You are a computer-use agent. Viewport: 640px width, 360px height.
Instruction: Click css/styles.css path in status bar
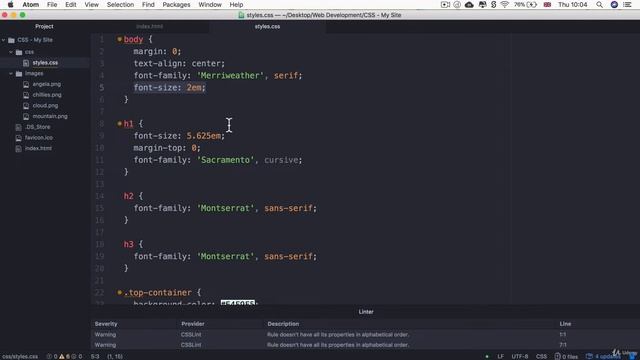point(20,356)
